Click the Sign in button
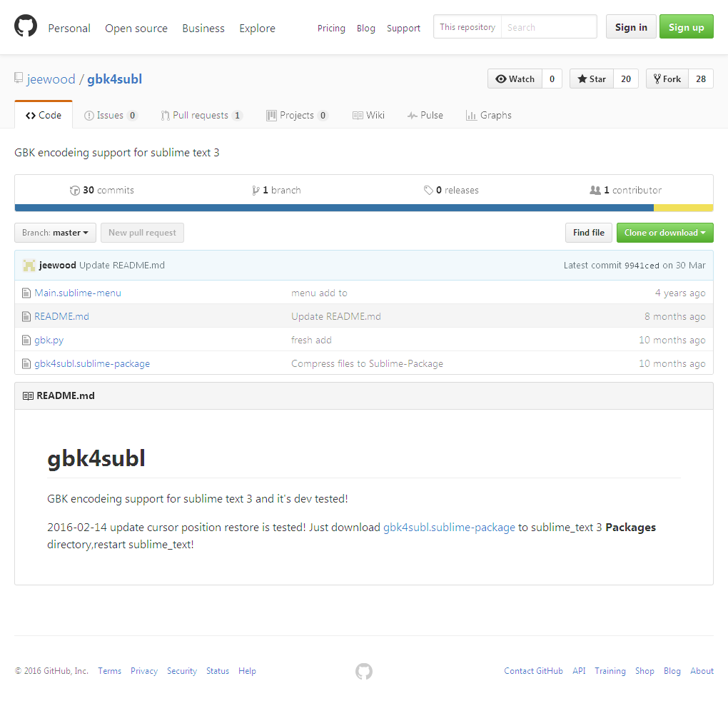 631,27
